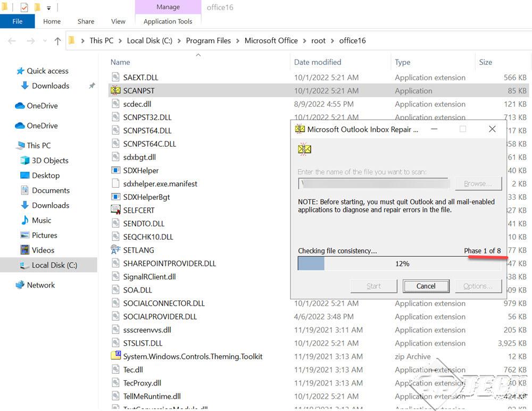Click the This PC computer icon
Screen dimensions: 532x411
click(x=21, y=146)
